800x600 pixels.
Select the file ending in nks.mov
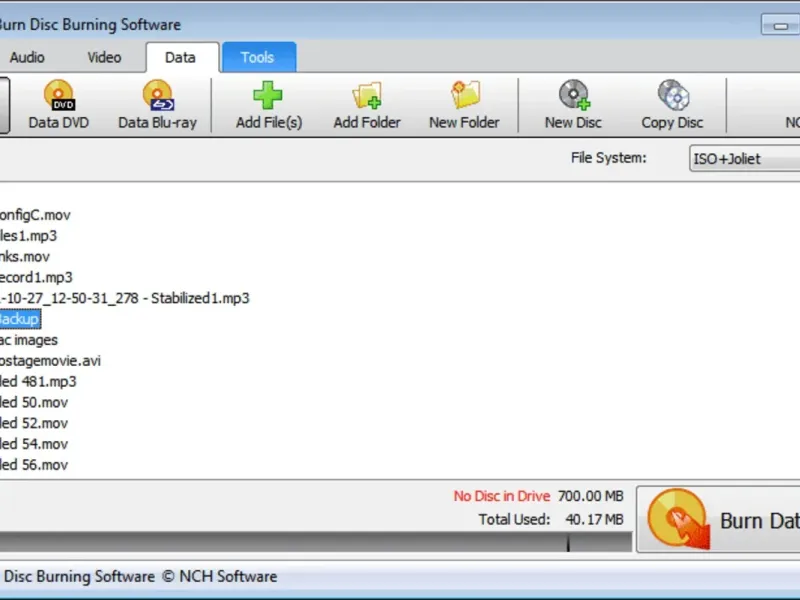[24, 257]
